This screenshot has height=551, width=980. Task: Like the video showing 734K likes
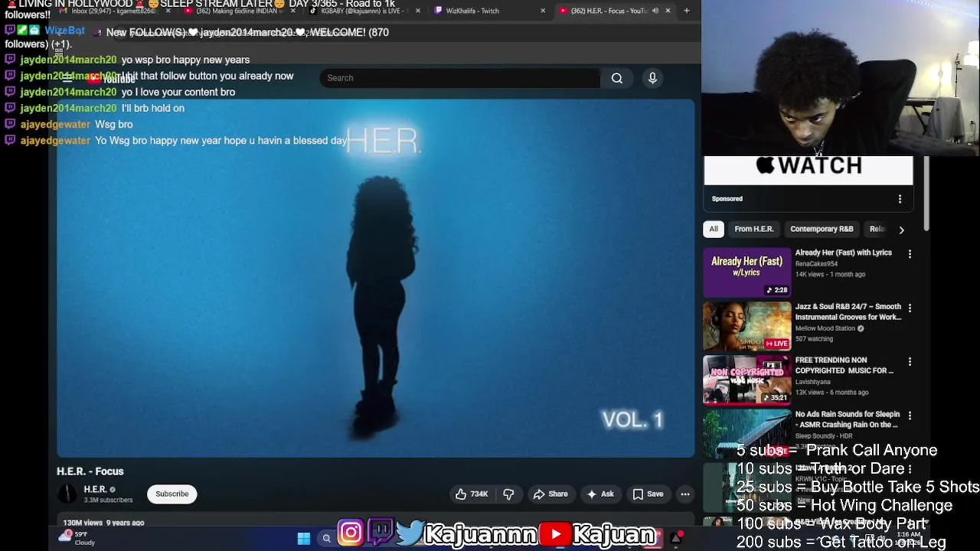(472, 494)
